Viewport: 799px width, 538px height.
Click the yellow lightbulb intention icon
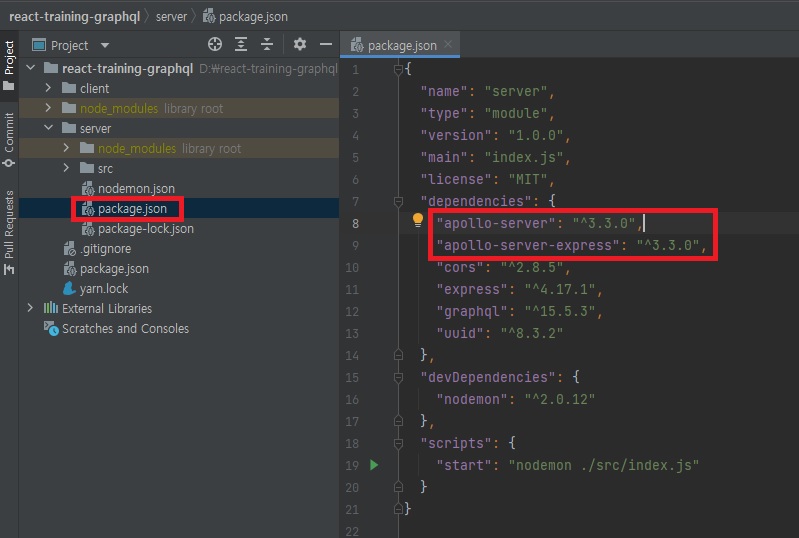click(x=419, y=221)
